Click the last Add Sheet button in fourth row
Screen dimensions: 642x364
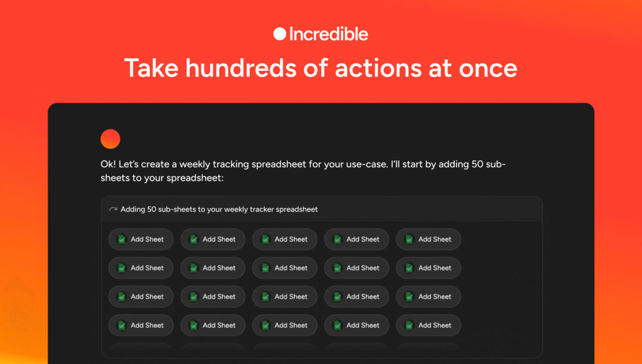[x=429, y=325]
